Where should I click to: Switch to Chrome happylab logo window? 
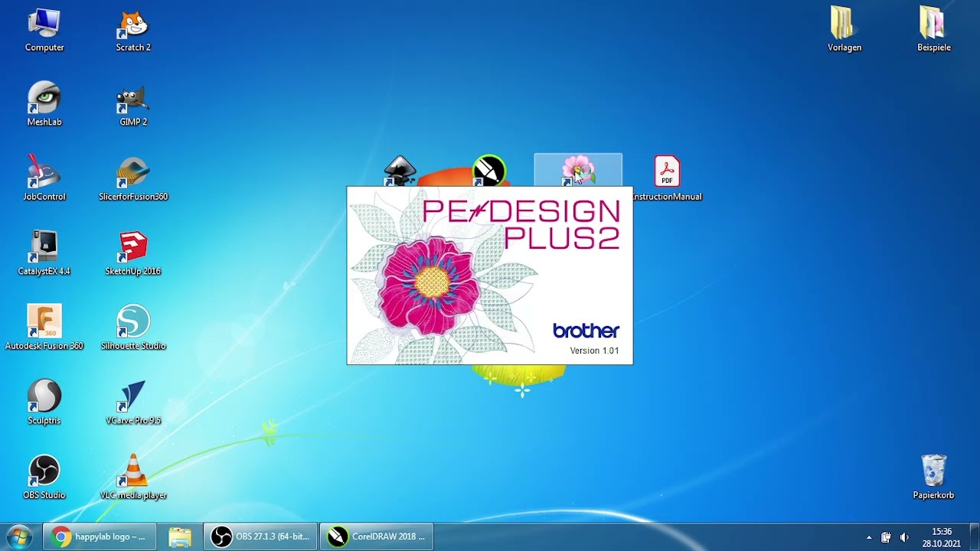pyautogui.click(x=100, y=536)
